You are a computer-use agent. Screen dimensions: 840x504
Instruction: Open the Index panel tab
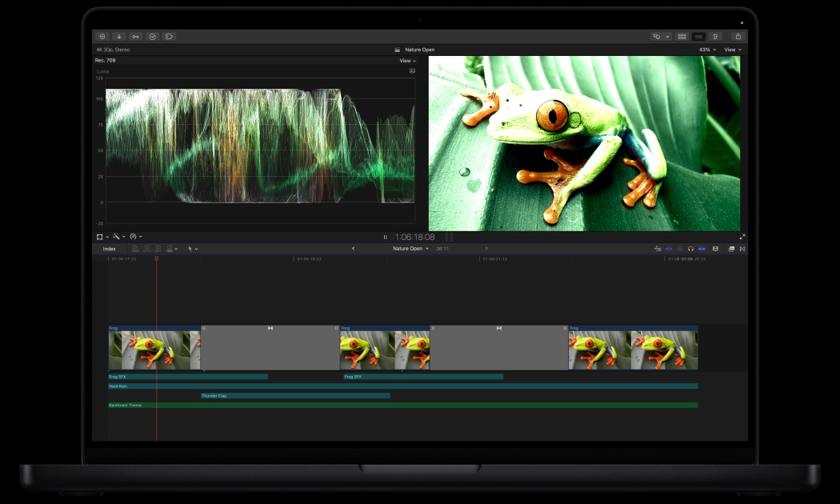[109, 249]
